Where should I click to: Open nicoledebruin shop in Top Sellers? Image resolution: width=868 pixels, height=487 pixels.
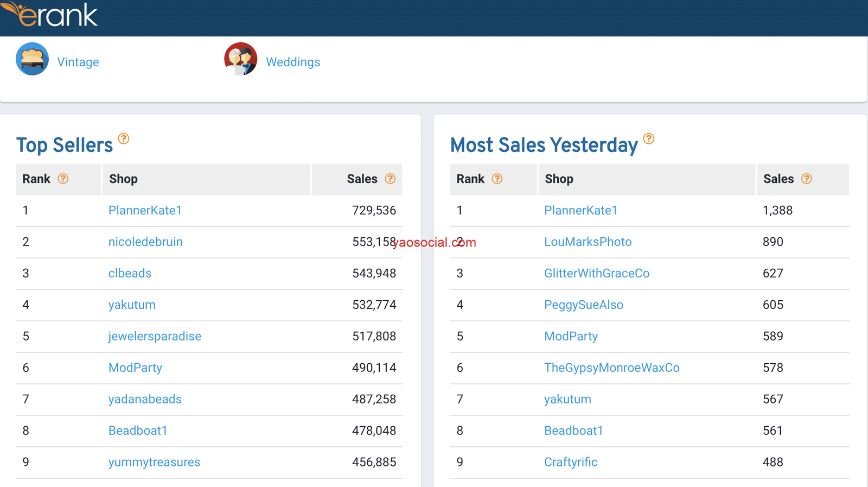coord(145,242)
